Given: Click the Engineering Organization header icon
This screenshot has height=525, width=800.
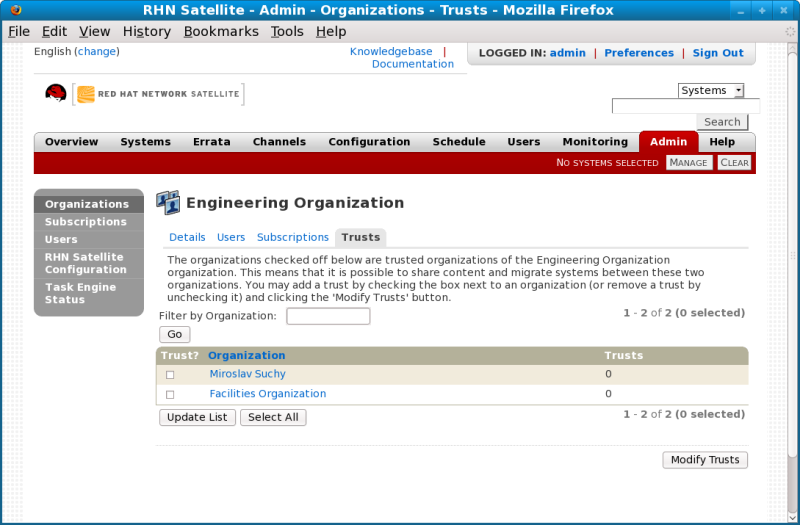Looking at the screenshot, I should (168, 202).
